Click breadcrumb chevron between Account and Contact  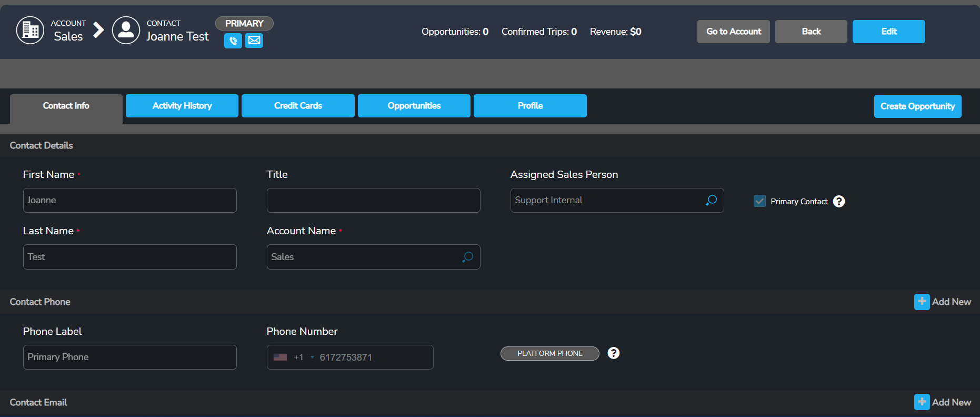point(98,30)
